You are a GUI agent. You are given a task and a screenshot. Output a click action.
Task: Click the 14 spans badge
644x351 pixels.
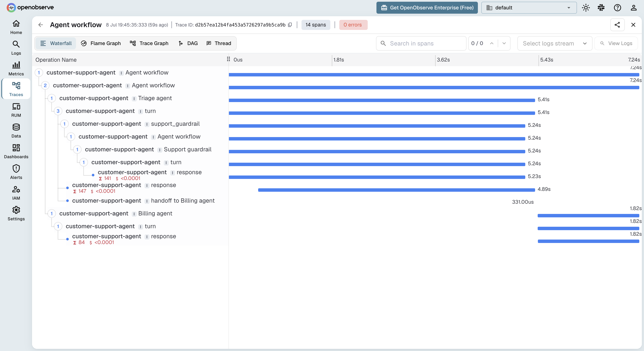[x=316, y=25]
